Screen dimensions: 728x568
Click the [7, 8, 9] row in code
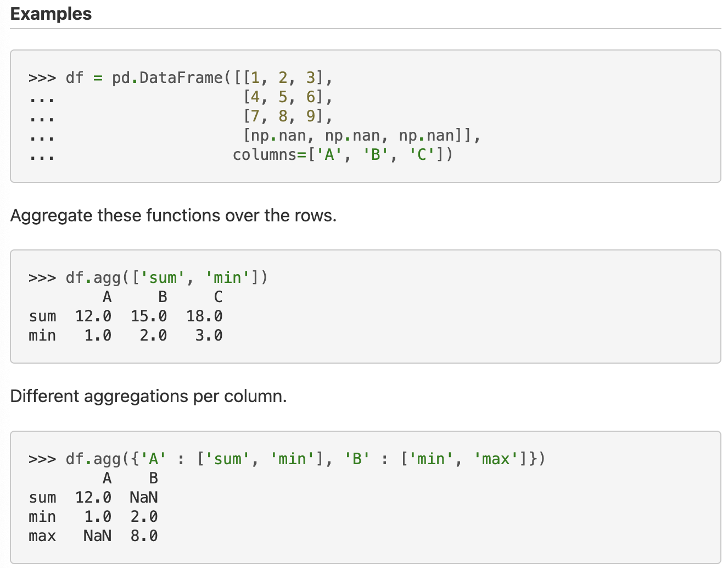288,116
